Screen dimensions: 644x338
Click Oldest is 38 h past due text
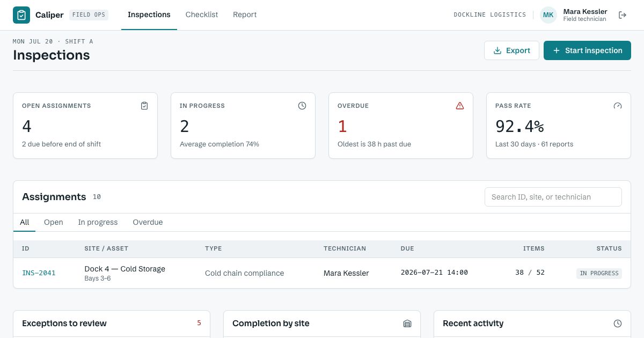(x=374, y=144)
